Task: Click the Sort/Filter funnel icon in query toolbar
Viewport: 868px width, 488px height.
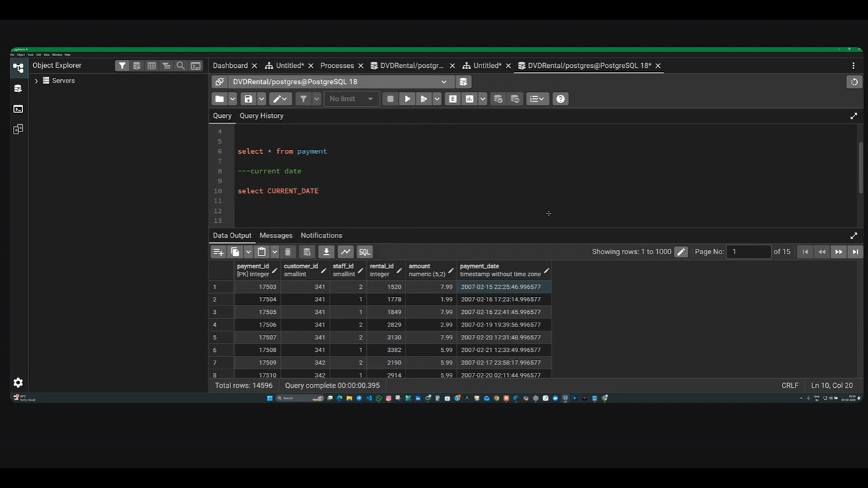Action: pos(303,99)
